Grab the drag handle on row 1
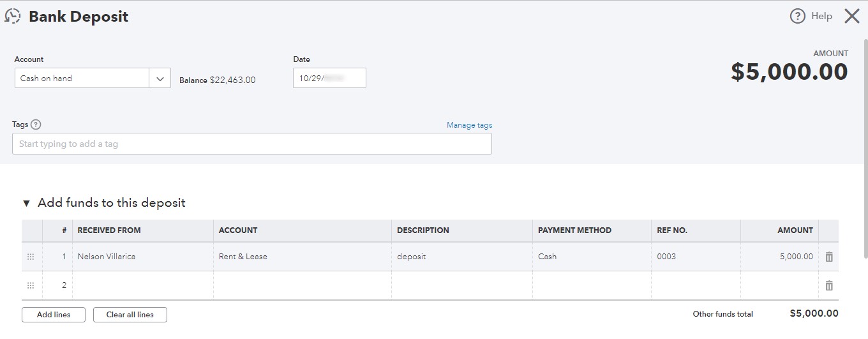868x339 pixels. click(31, 257)
